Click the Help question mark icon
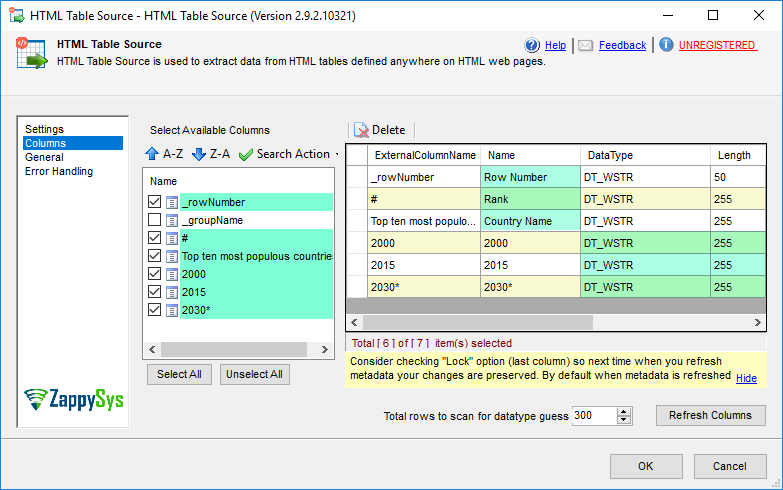This screenshot has width=783, height=490. point(532,45)
